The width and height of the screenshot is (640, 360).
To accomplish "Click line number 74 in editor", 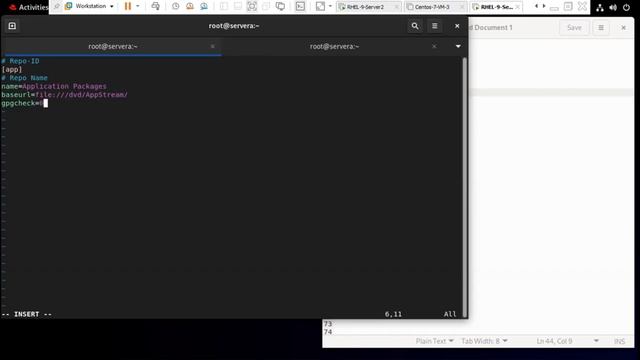I will tap(328, 331).
